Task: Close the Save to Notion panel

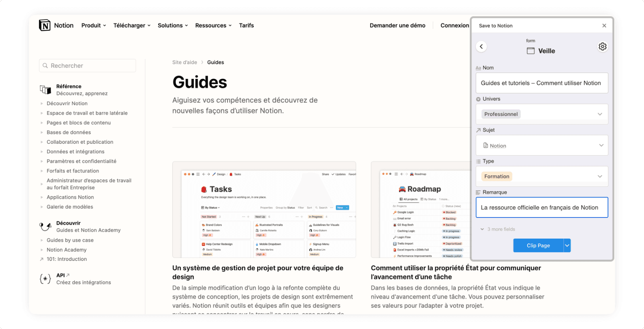Action: tap(604, 25)
